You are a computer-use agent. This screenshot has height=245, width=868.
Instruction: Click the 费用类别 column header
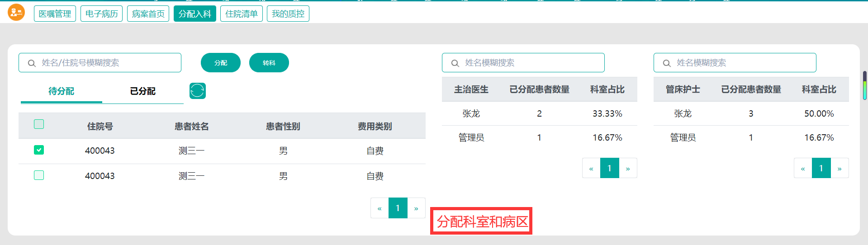tap(375, 127)
